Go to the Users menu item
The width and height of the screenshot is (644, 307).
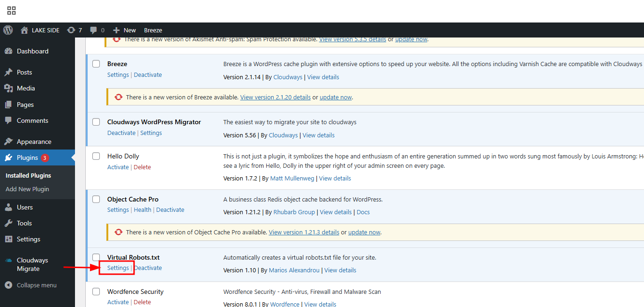[x=25, y=207]
